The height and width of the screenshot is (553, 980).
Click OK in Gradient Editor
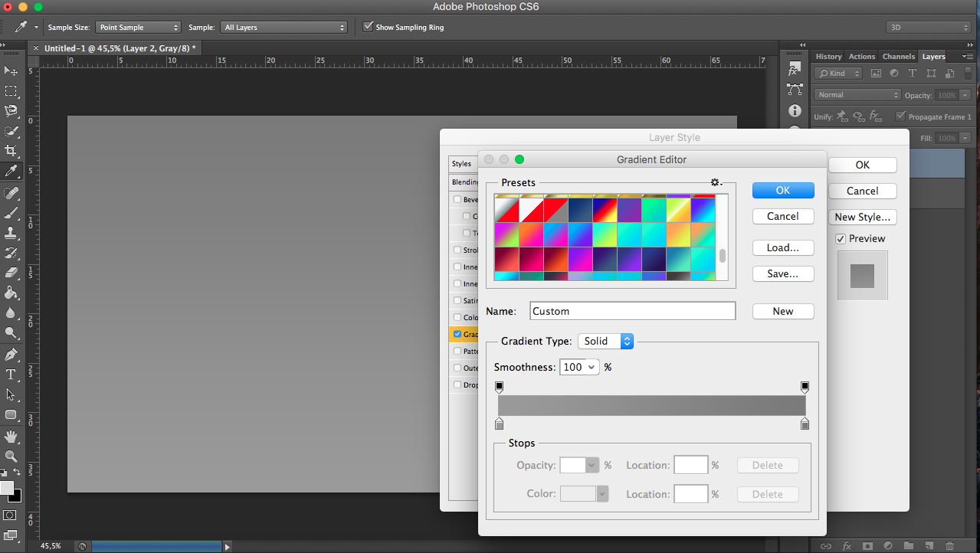coord(782,191)
